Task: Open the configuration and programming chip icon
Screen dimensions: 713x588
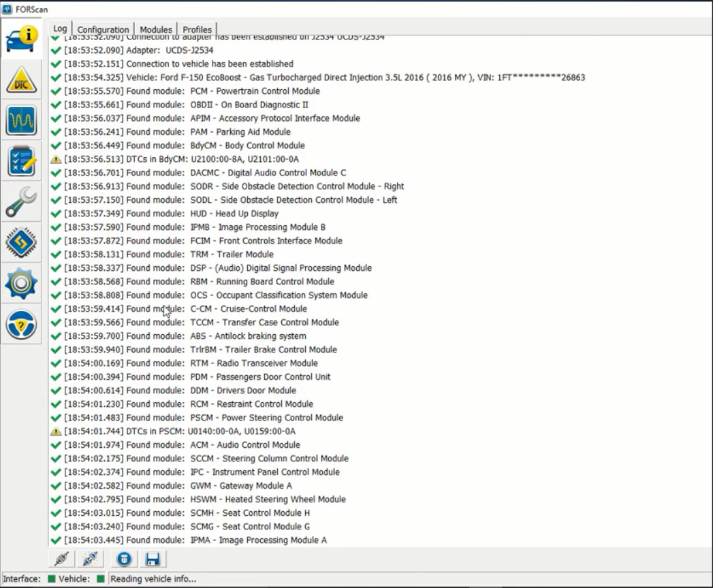Action: (21, 243)
